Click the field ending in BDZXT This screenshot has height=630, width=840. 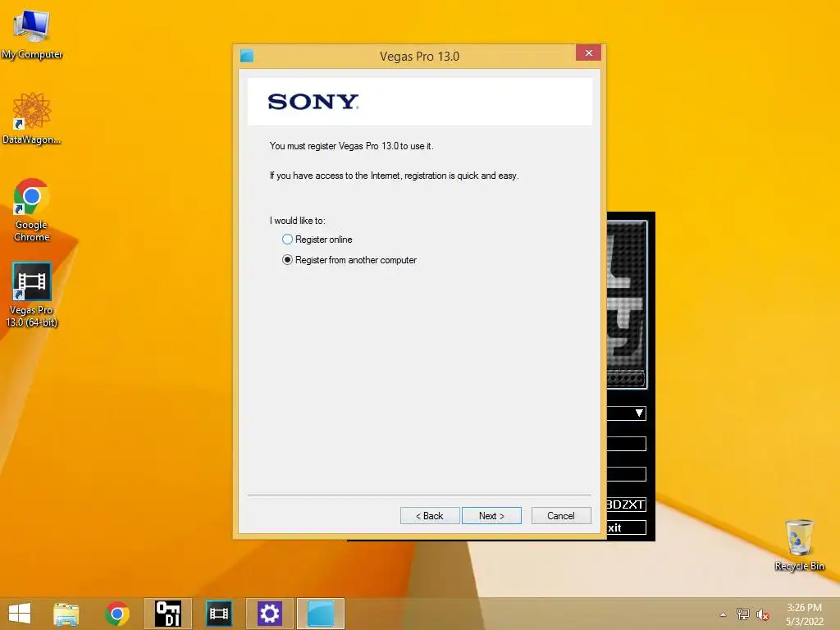click(626, 504)
